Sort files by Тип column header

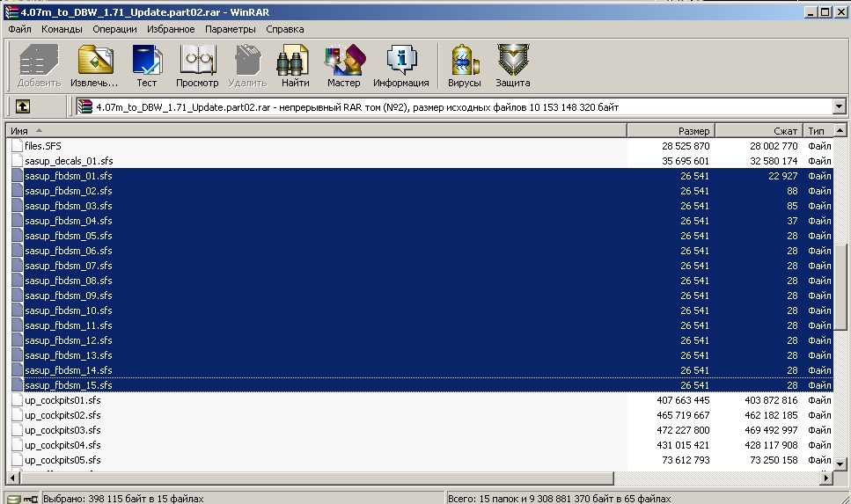[818, 131]
